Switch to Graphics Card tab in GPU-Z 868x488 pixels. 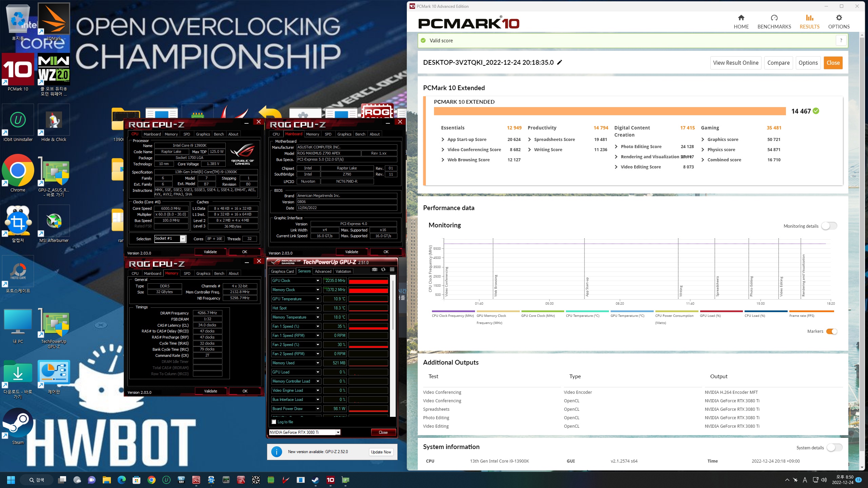point(282,271)
